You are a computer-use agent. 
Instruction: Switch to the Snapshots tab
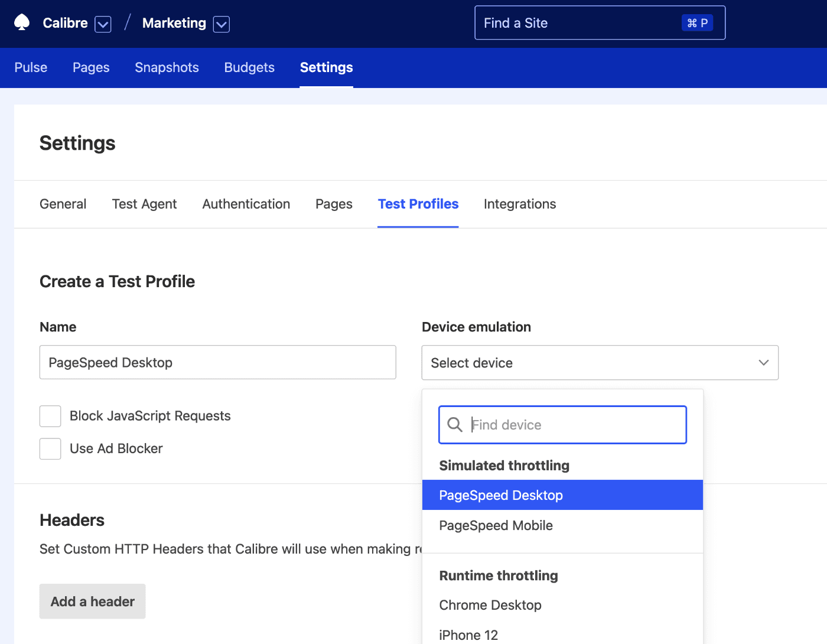[x=167, y=67]
